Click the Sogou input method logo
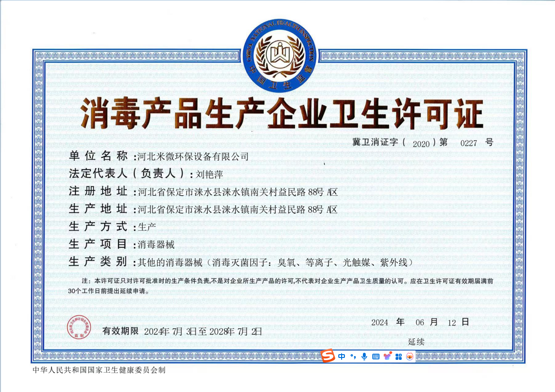 click(x=328, y=356)
